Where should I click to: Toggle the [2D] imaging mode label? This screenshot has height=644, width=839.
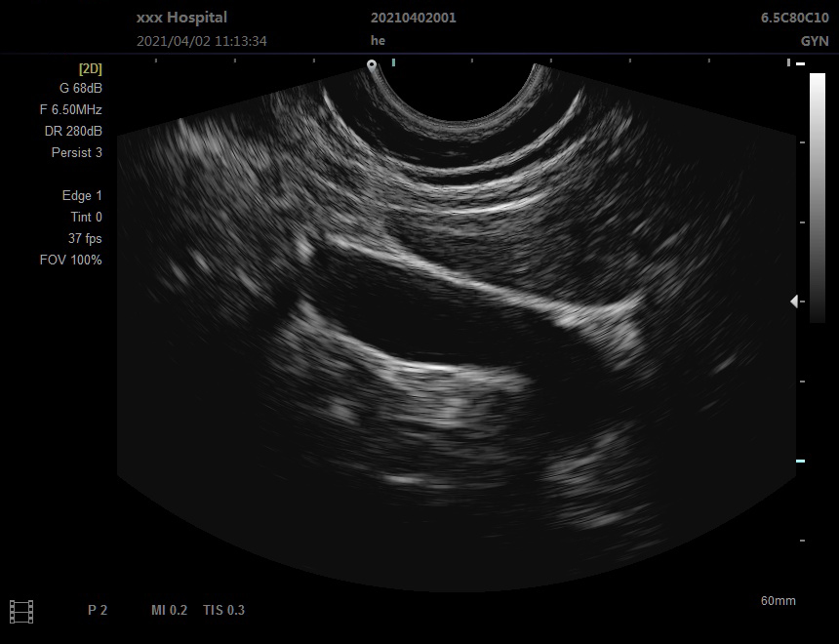coord(90,68)
